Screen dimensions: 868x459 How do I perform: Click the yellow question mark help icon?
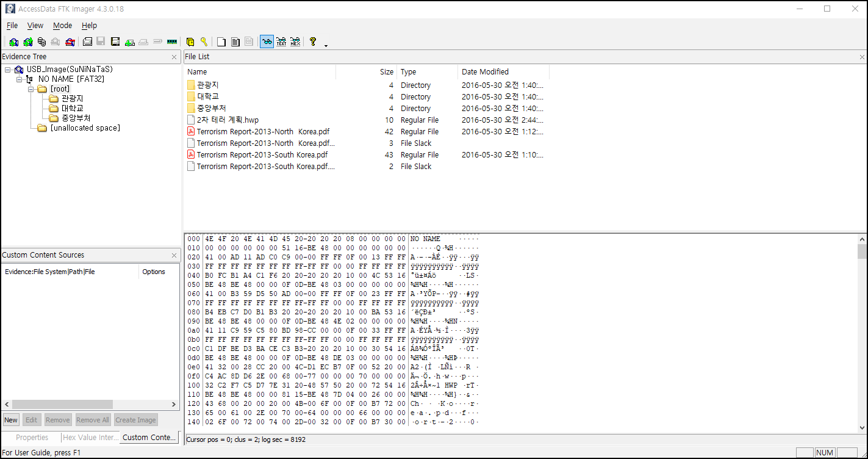coord(313,42)
